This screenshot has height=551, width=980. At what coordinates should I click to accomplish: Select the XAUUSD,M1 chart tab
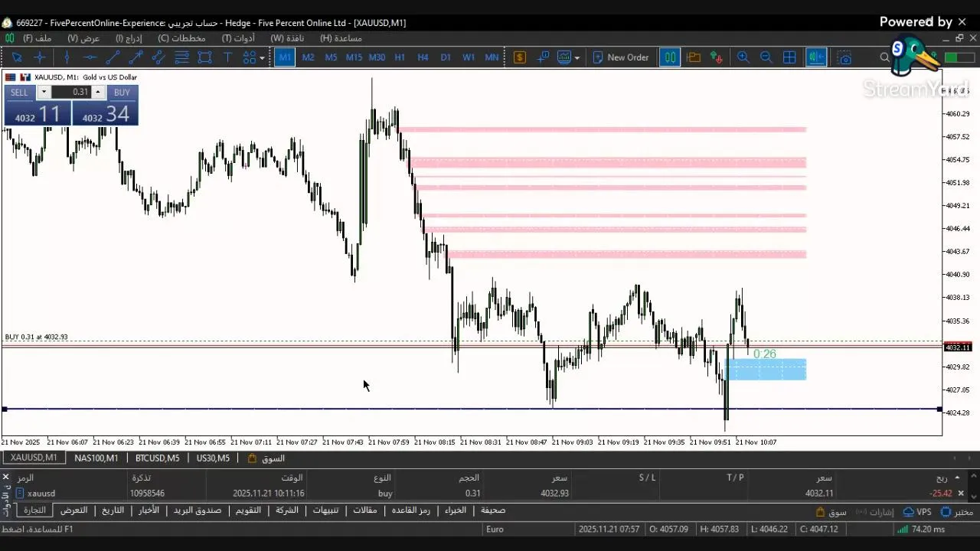[34, 458]
